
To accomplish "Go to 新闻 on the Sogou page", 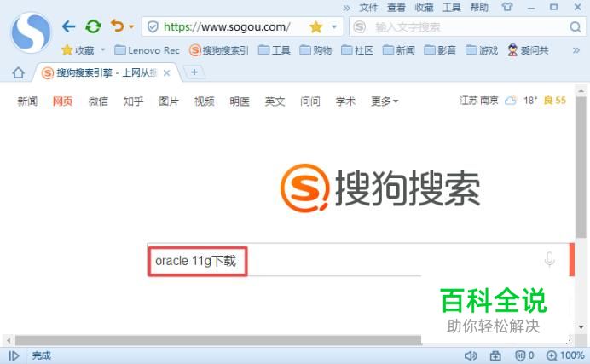I will point(27,101).
